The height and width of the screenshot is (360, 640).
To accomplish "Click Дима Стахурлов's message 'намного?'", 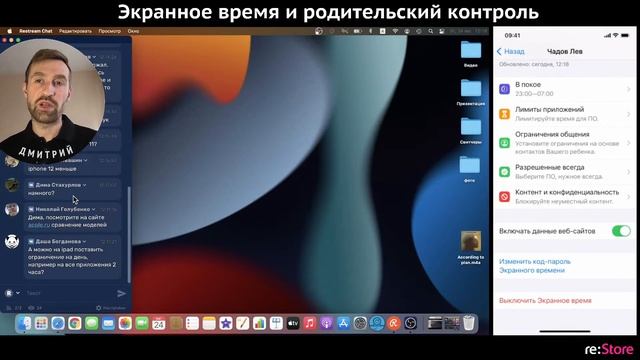I will tap(41, 193).
